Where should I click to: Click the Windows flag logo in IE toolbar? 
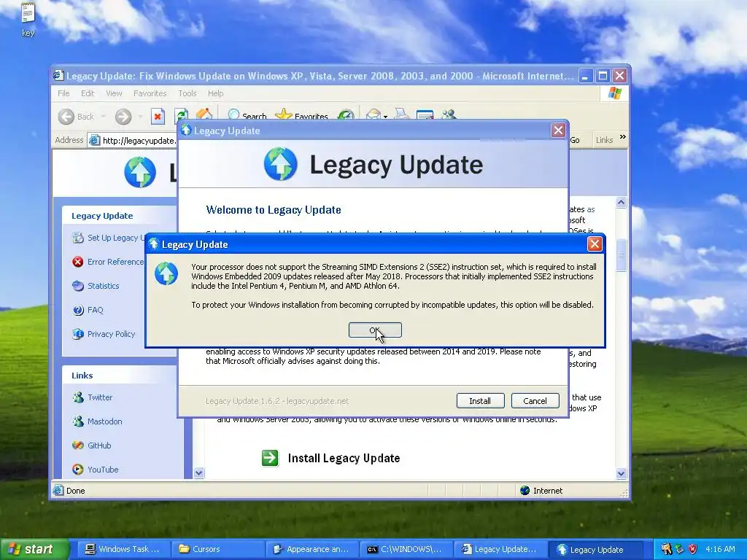tap(615, 93)
